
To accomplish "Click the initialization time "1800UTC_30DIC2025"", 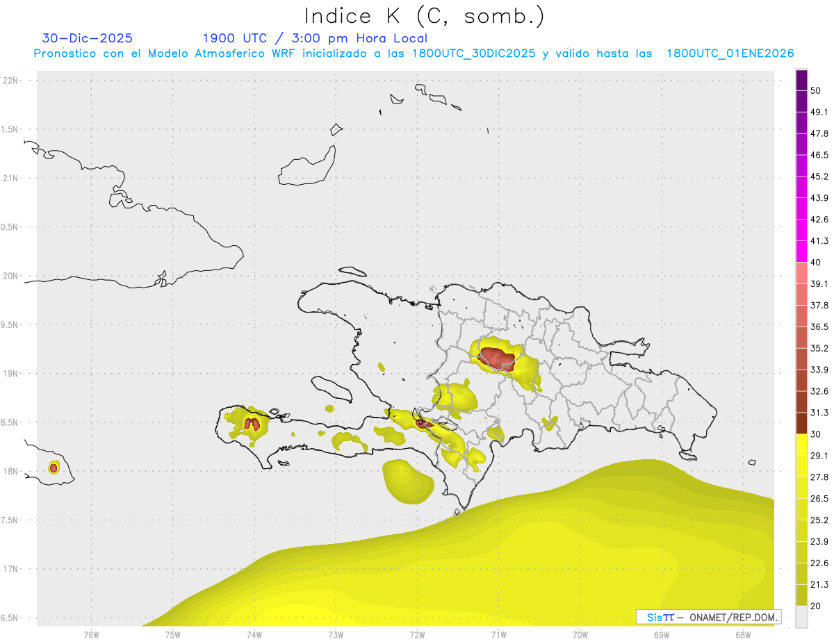I will click(474, 53).
